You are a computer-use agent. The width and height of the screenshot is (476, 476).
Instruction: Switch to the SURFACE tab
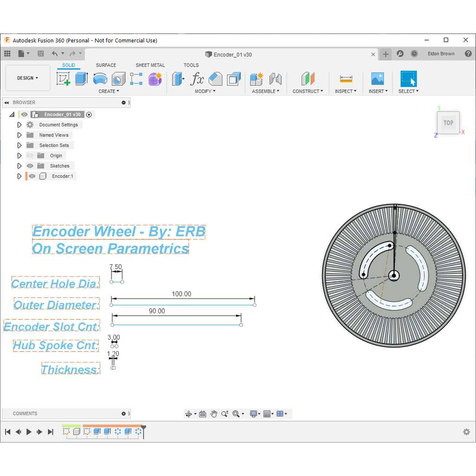106,65
